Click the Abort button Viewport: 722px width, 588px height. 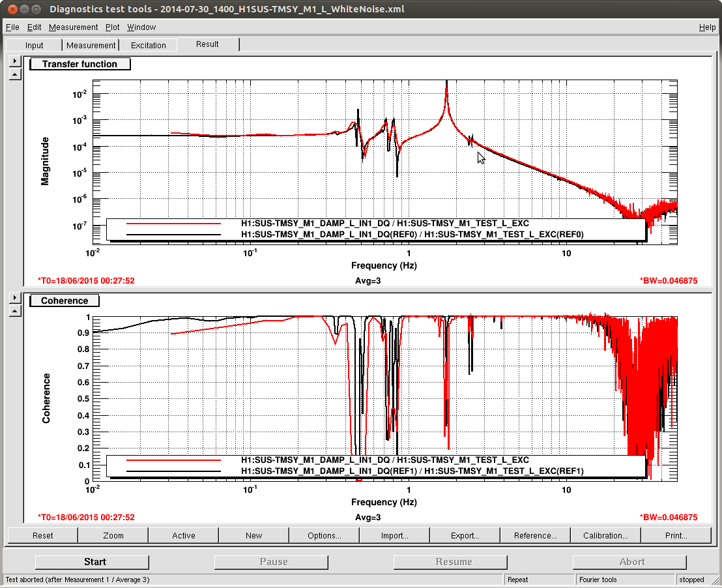tap(629, 562)
